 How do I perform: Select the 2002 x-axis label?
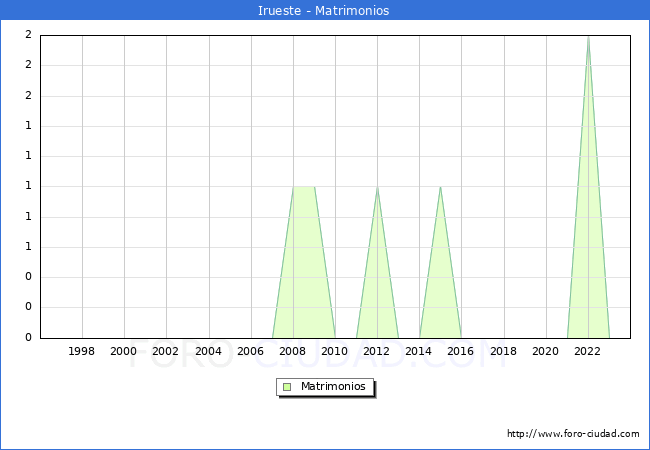coord(166,352)
